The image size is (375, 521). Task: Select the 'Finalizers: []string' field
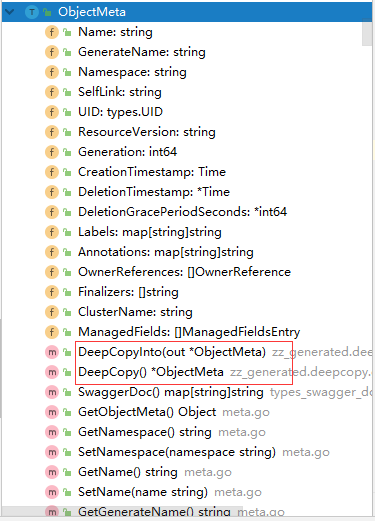tap(128, 292)
